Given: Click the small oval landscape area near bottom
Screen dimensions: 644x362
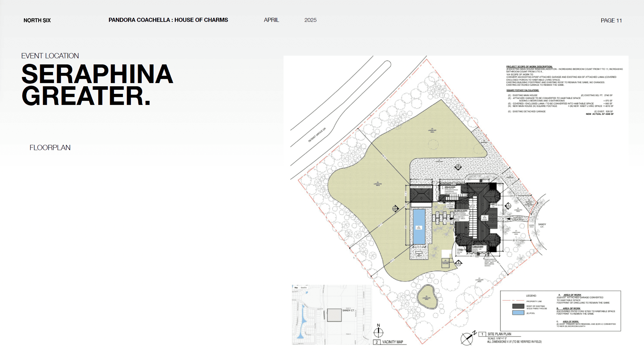Looking at the screenshot, I should (x=427, y=297).
